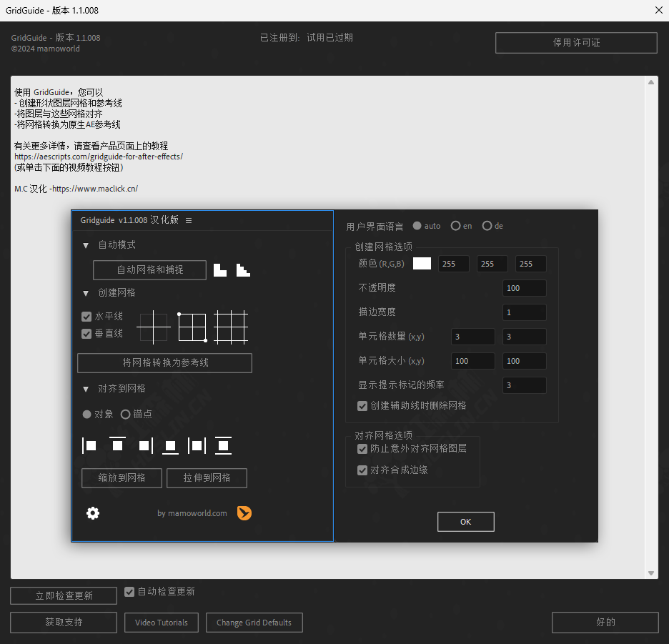
Task: Toggle the 水平线 checkbox
Action: click(86, 317)
